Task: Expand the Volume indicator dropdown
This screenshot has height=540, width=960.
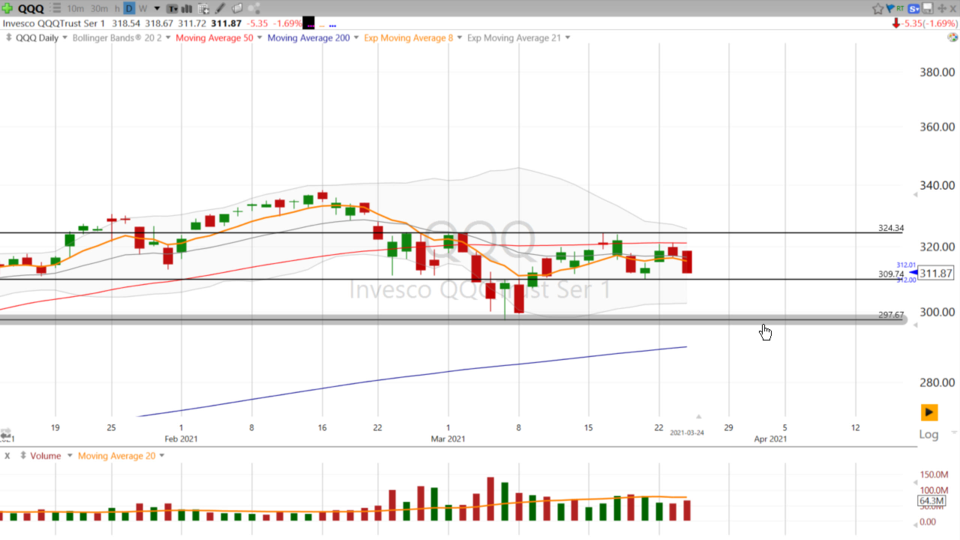Action: coord(69,456)
